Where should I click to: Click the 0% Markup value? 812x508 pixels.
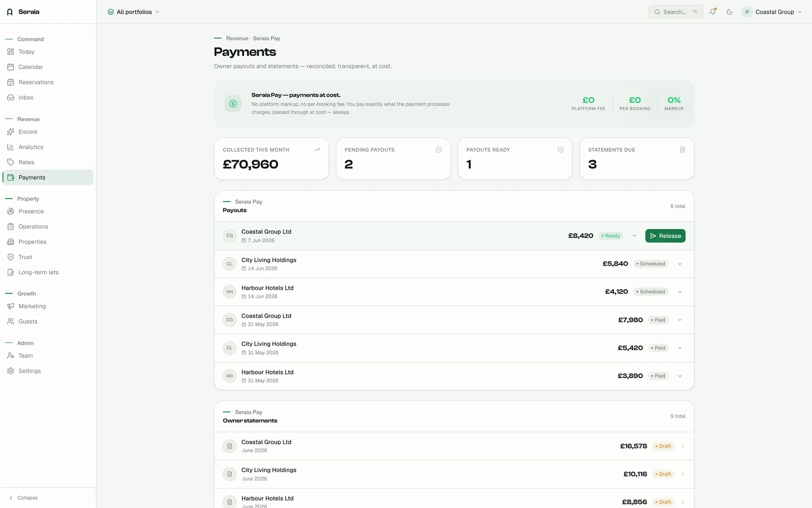point(674,100)
